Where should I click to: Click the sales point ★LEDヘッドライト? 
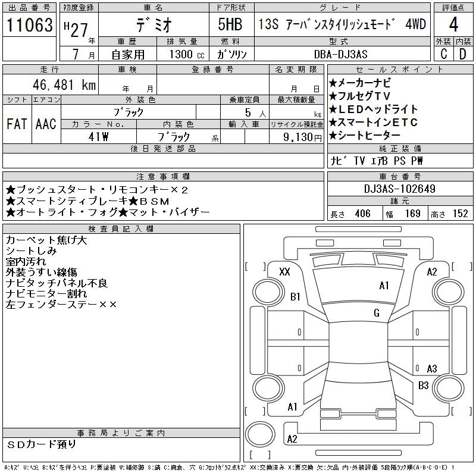pos(374,109)
